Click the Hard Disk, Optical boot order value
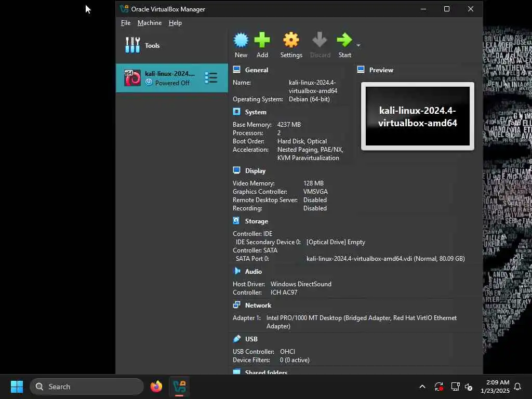Image resolution: width=532 pixels, height=399 pixels. pos(302,141)
